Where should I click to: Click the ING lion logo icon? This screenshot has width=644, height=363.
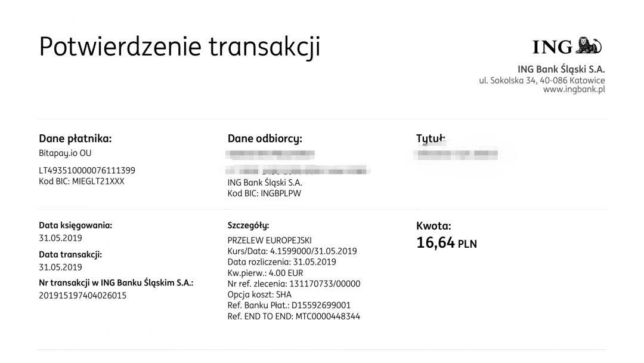pos(588,46)
